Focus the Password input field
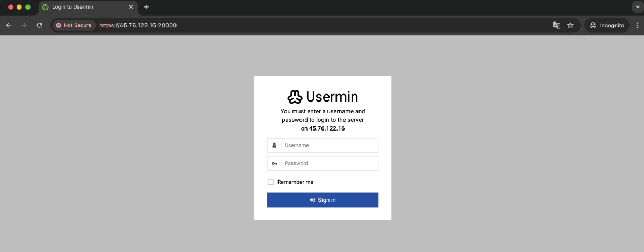The height and width of the screenshot is (252, 644). pyautogui.click(x=323, y=163)
